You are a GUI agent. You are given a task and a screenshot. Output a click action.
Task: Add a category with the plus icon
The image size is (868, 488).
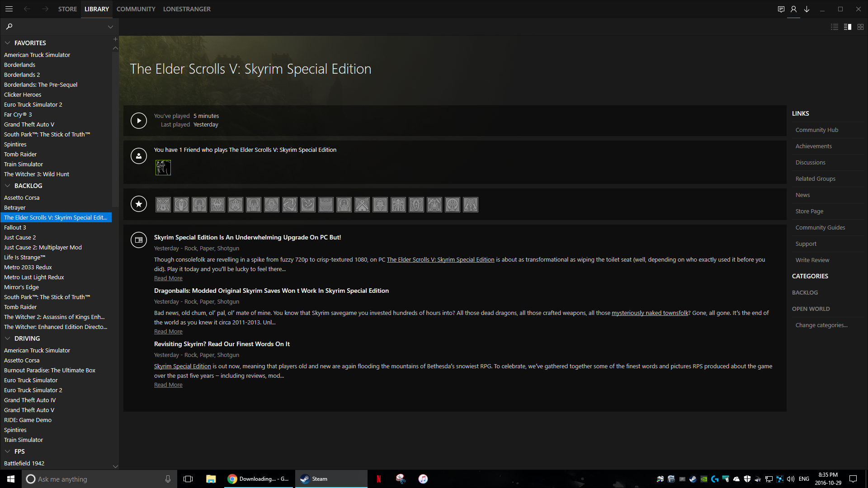(x=115, y=39)
